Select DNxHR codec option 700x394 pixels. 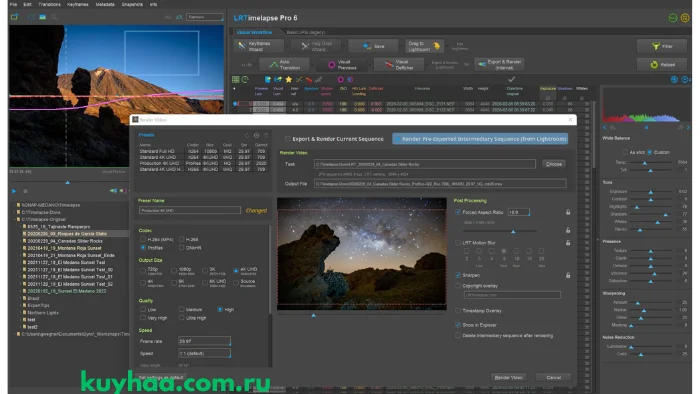(182, 248)
